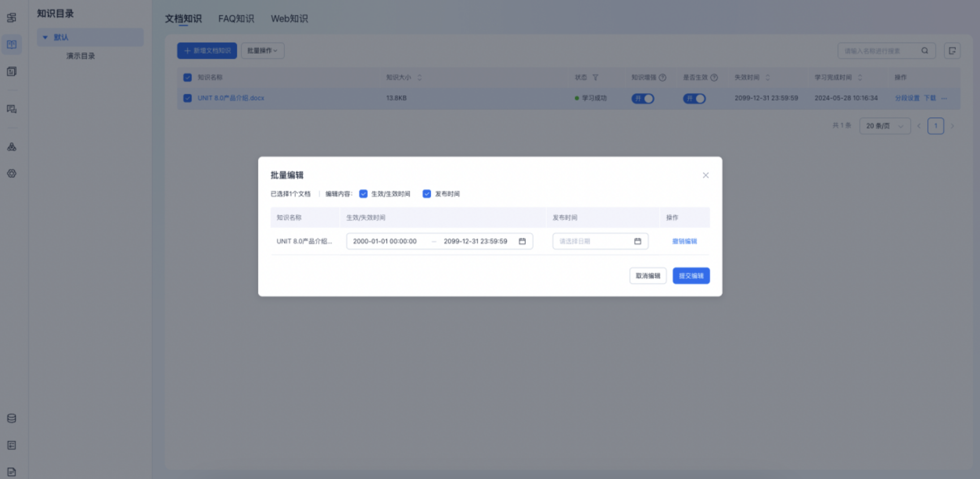Screen dimensions: 980x479
Task: Click the 提交编辑 button
Action: (x=691, y=276)
